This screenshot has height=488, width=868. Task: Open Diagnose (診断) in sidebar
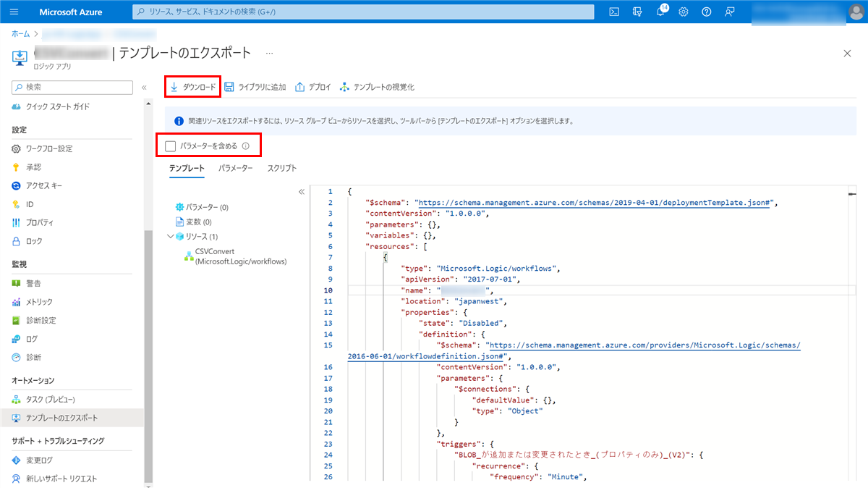(x=33, y=357)
